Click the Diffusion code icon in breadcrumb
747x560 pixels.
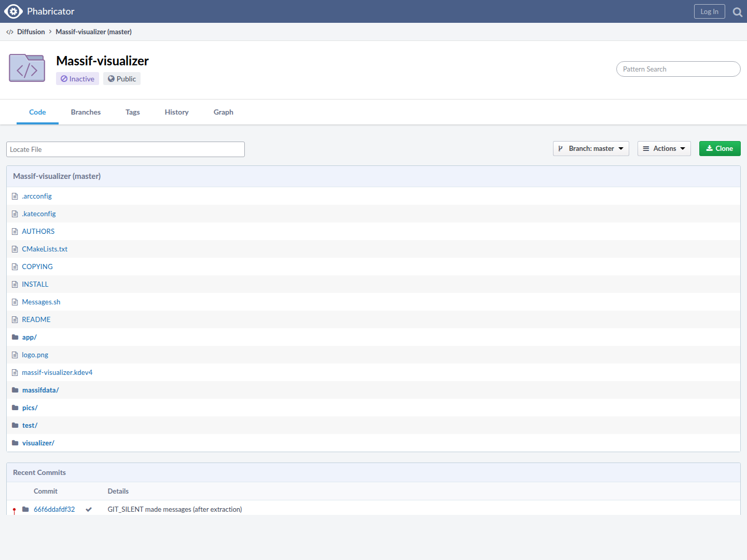(10, 32)
